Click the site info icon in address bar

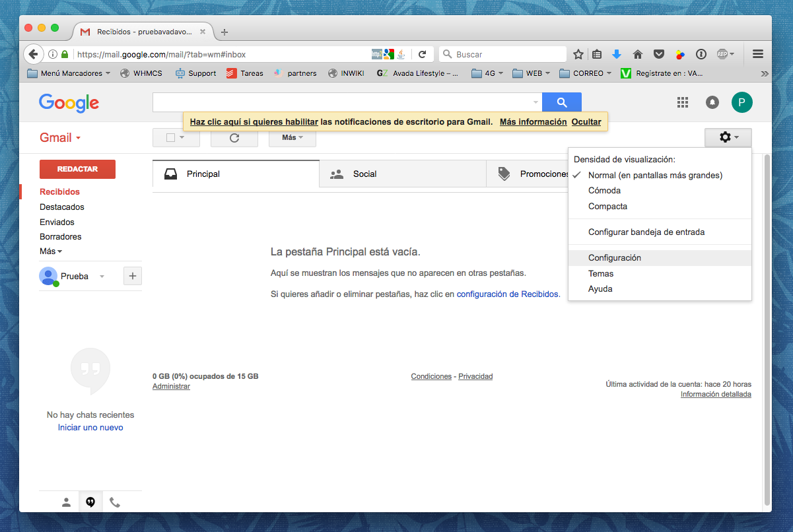(x=53, y=54)
